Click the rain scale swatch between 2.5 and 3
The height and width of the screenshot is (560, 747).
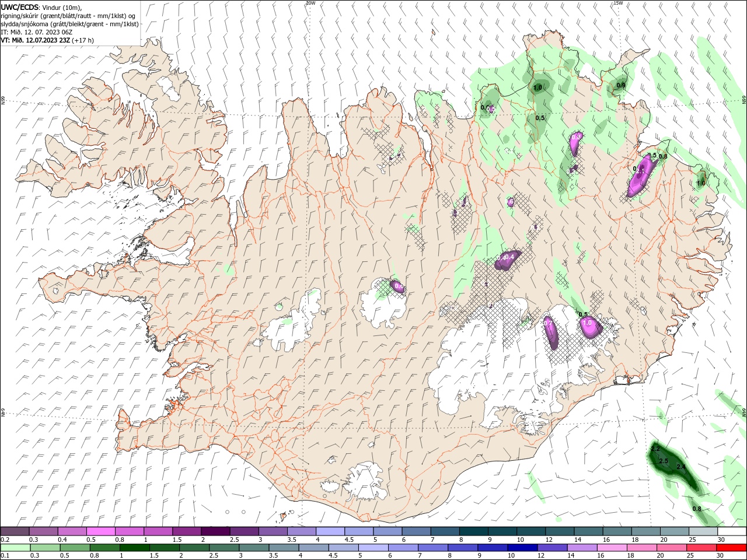click(x=224, y=548)
